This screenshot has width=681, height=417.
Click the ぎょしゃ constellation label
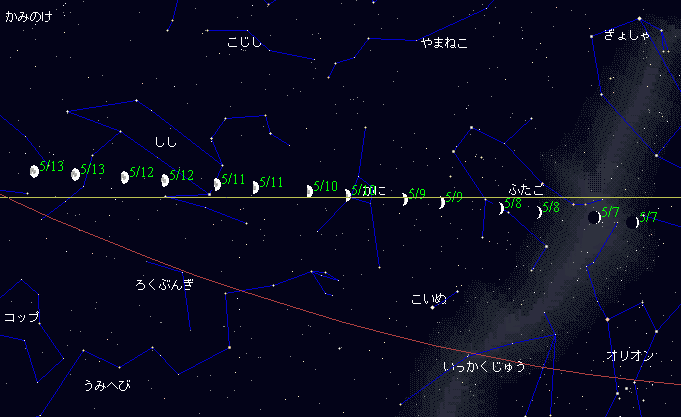pyautogui.click(x=626, y=36)
